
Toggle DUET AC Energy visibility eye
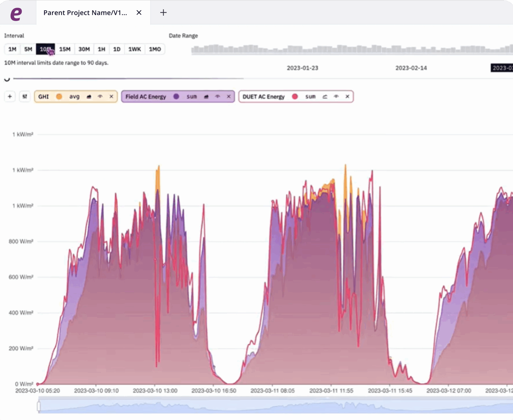[x=336, y=96]
